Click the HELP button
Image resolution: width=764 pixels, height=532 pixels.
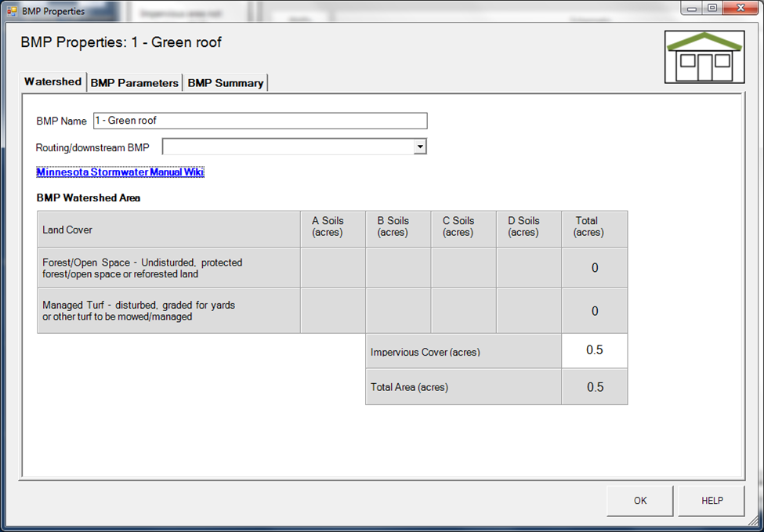[x=711, y=501]
